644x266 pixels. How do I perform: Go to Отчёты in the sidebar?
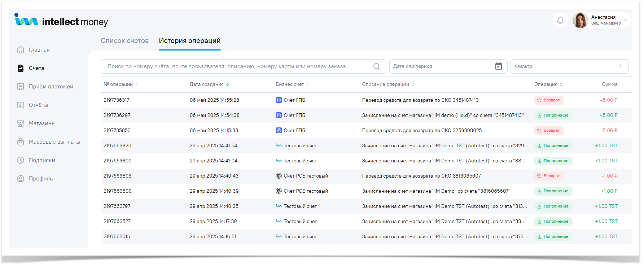coord(38,105)
